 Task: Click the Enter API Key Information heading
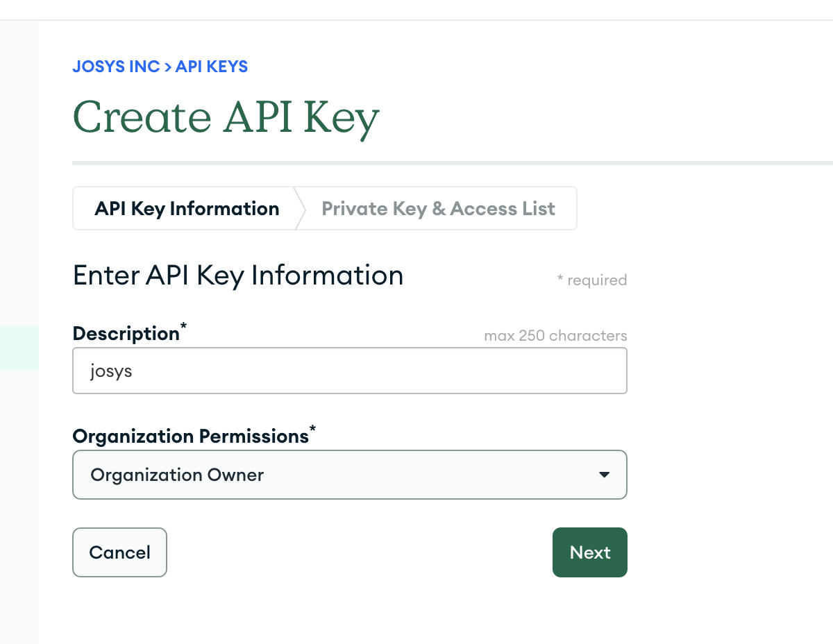238,276
